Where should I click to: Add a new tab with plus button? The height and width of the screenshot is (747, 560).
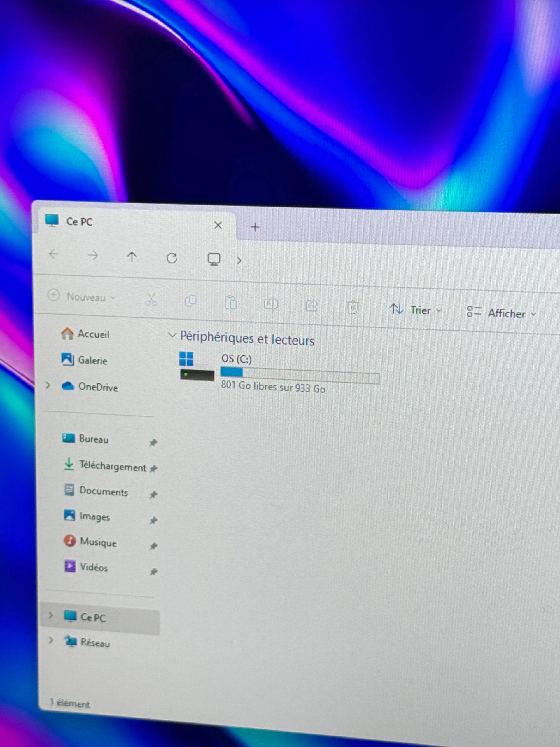click(x=255, y=227)
